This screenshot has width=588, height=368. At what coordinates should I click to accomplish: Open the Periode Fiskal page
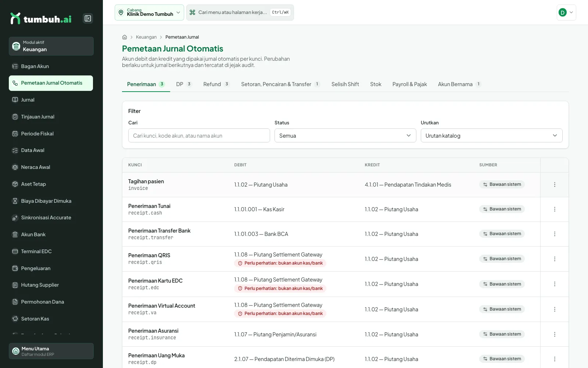point(51,134)
